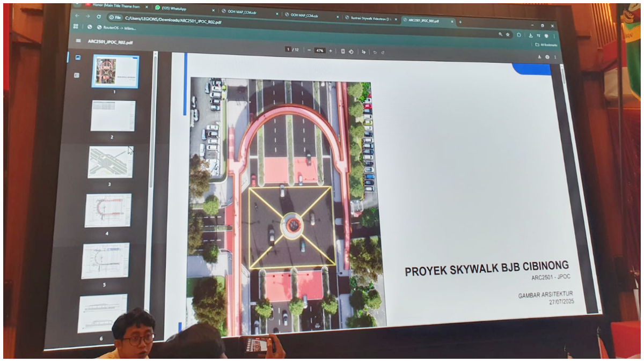Go back in the browser
Viewport: 644px width, 362px height.
click(x=77, y=16)
